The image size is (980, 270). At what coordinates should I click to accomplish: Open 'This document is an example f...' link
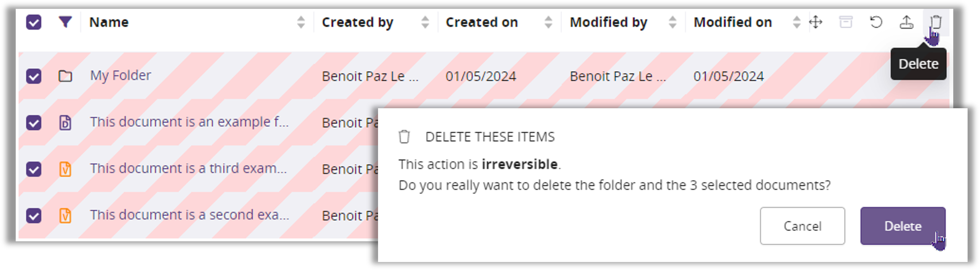(189, 122)
